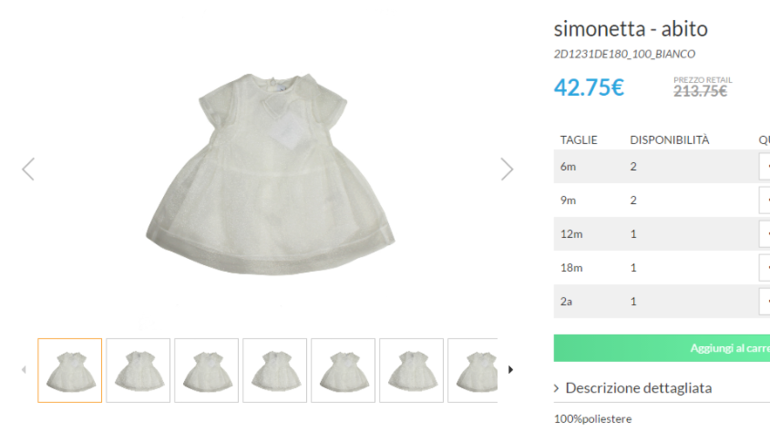Select the third dress thumbnail
770x442 pixels.
pyautogui.click(x=206, y=370)
